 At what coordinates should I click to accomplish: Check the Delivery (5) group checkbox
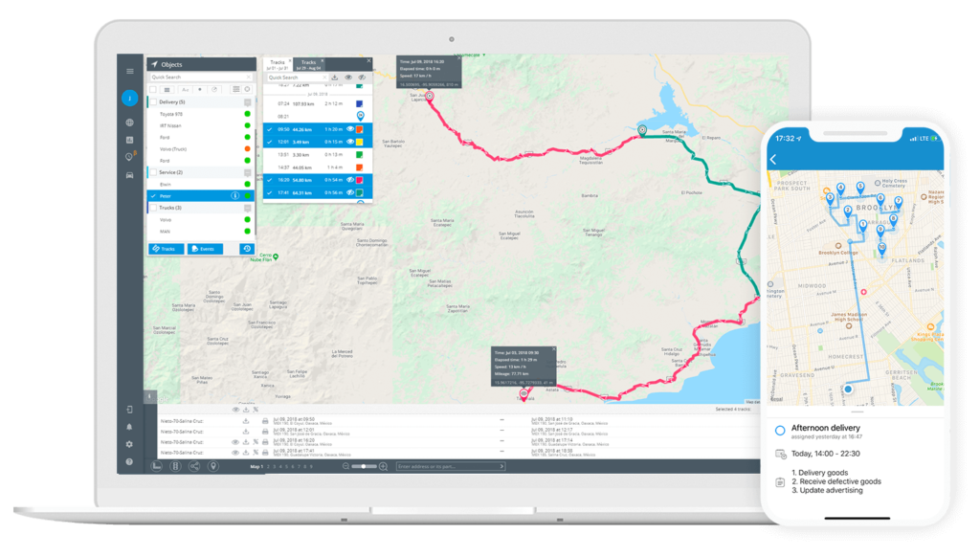coord(154,101)
